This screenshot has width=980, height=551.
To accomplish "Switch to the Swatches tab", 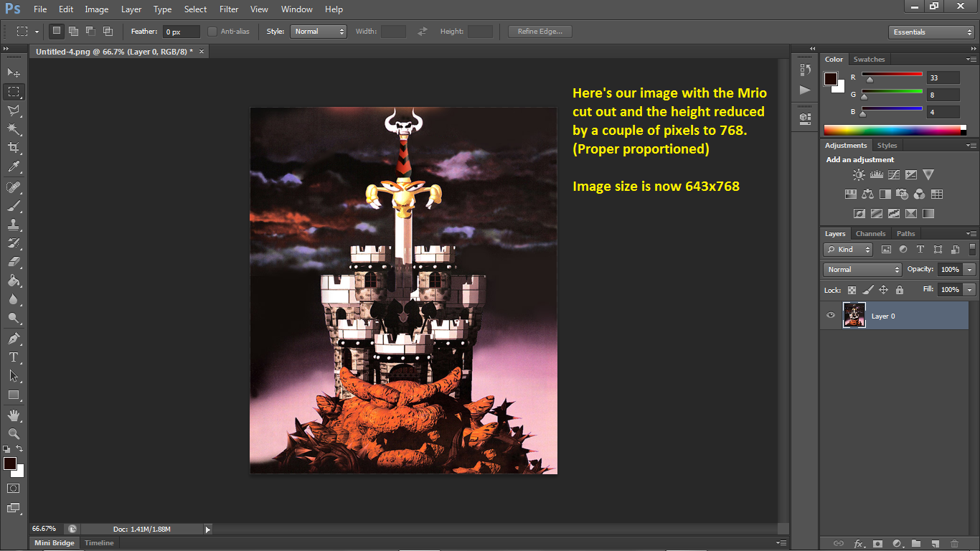I will coord(870,60).
